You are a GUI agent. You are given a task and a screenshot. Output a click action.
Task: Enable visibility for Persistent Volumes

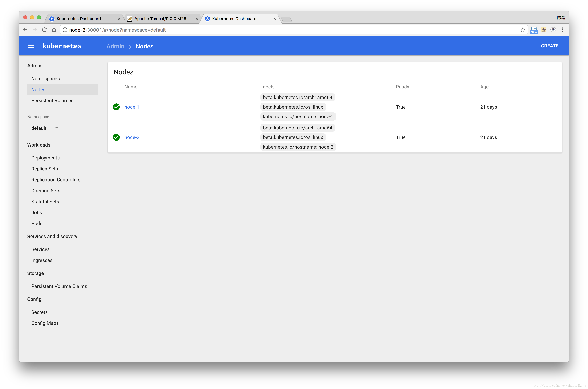(52, 100)
